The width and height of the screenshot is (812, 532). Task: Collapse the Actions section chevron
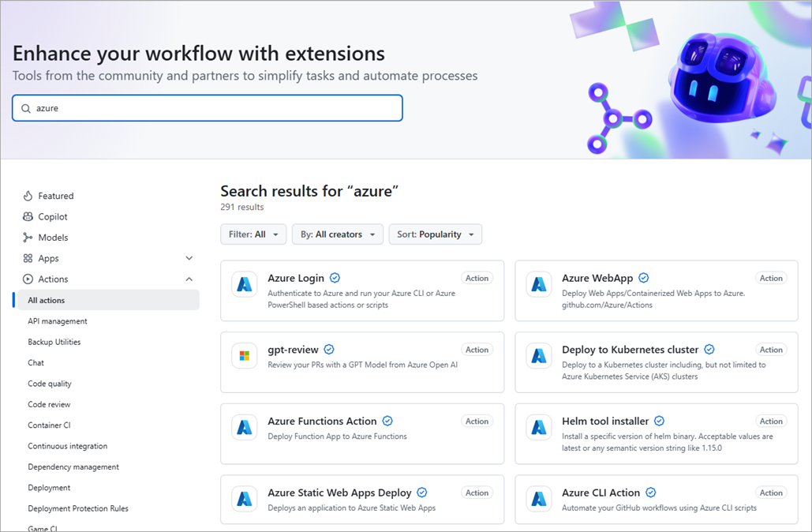coord(189,279)
